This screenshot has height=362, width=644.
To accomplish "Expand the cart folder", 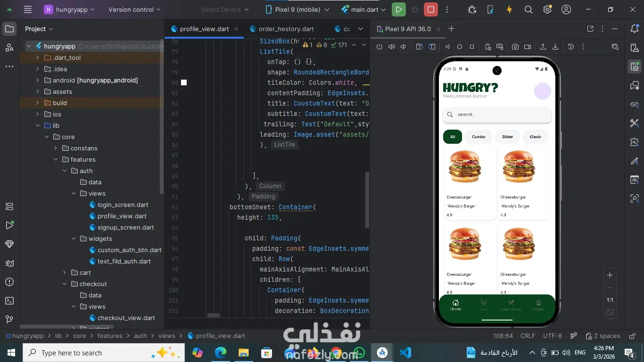I will pos(65,272).
